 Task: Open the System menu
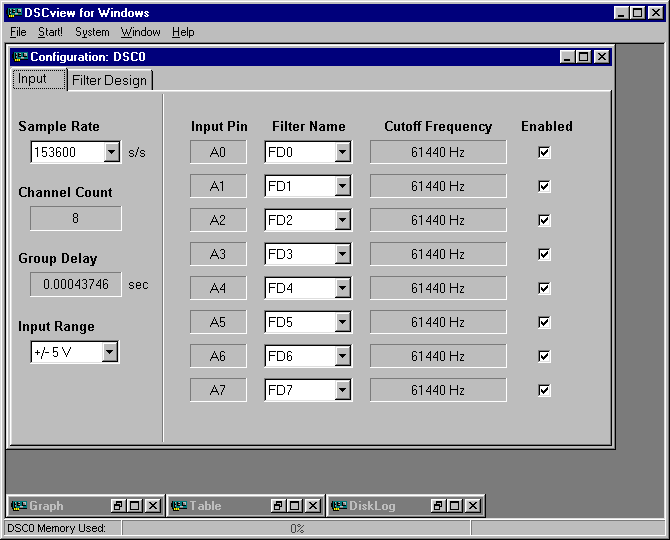[x=92, y=32]
